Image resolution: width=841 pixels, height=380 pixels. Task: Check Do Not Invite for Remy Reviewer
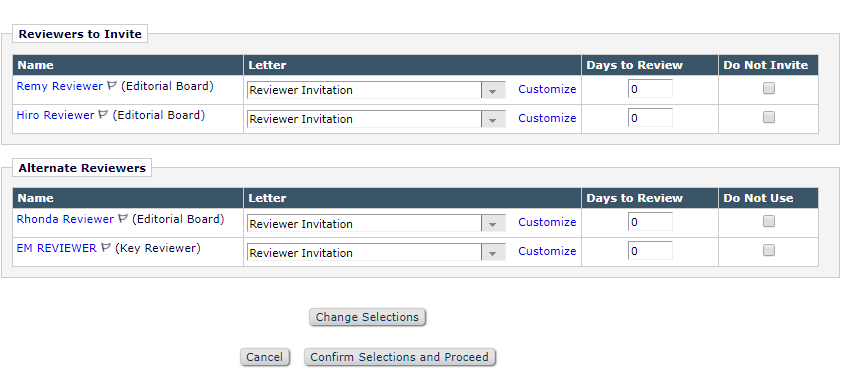[x=769, y=89]
